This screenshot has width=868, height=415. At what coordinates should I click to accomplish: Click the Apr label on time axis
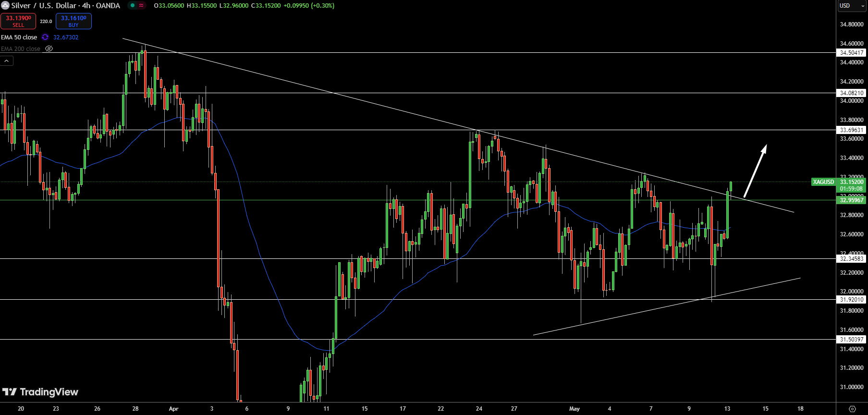coord(174,409)
